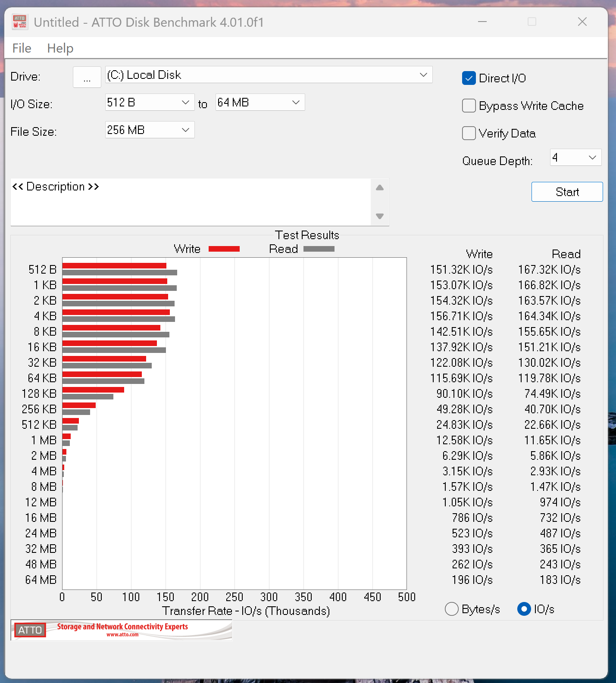Click the red Write legend swatch

pos(224,249)
